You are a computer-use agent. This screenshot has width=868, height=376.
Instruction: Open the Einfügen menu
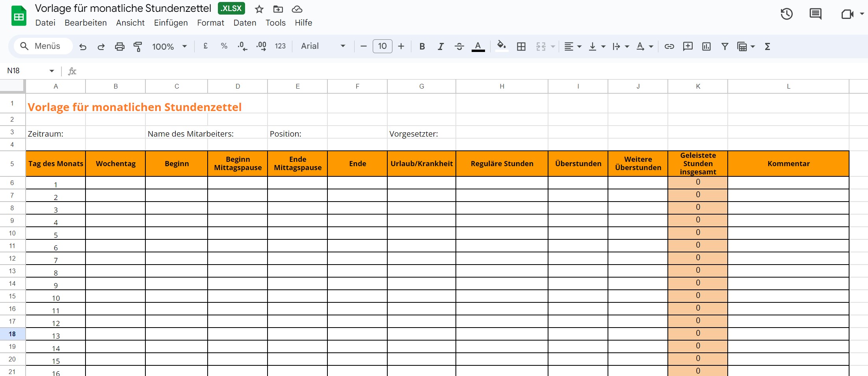(x=171, y=23)
